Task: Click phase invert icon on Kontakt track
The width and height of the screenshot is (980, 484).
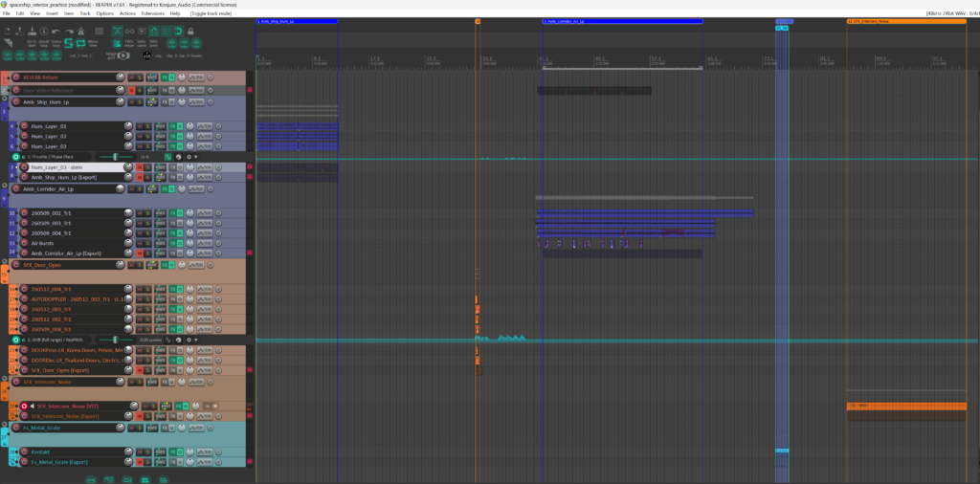Action: (218, 452)
